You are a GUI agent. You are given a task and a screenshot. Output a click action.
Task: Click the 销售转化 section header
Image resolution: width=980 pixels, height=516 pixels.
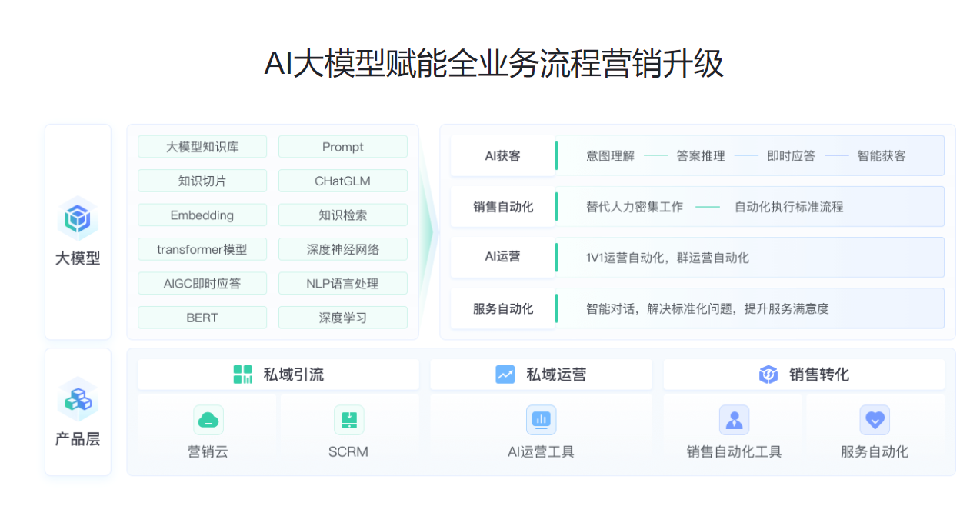804,375
